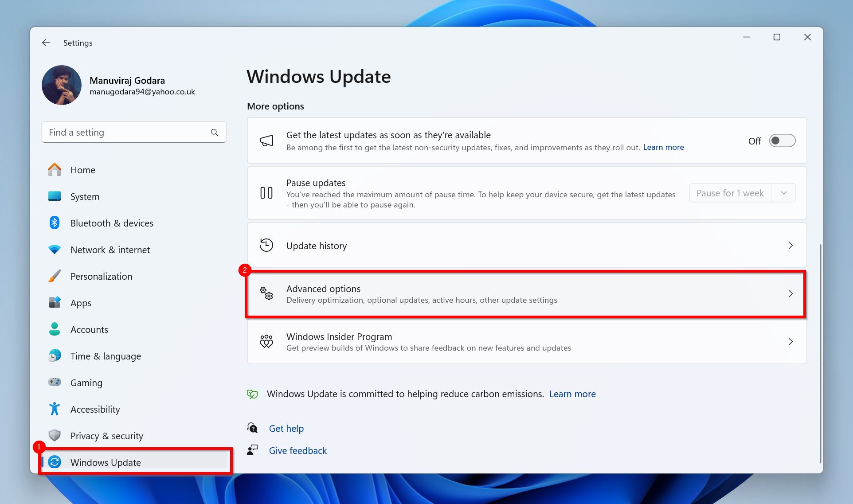Click the Windows Insider Program title

pyautogui.click(x=339, y=336)
